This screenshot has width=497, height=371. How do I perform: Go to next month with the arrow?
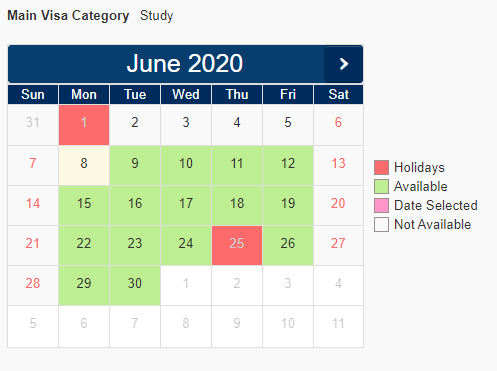pos(343,64)
